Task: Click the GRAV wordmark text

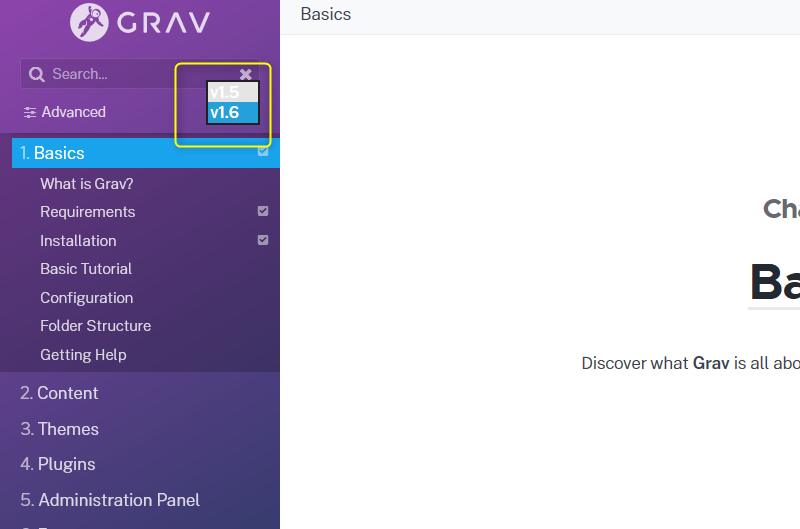Action: pos(163,23)
